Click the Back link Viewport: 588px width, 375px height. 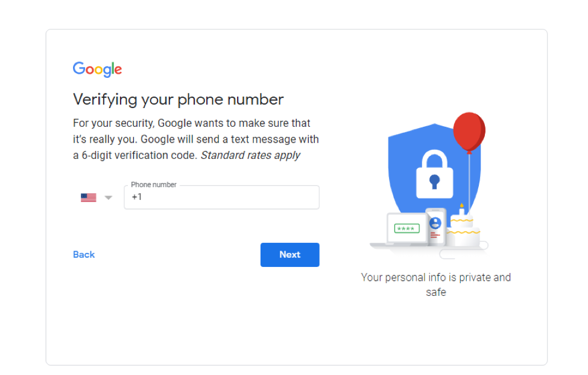[83, 254]
